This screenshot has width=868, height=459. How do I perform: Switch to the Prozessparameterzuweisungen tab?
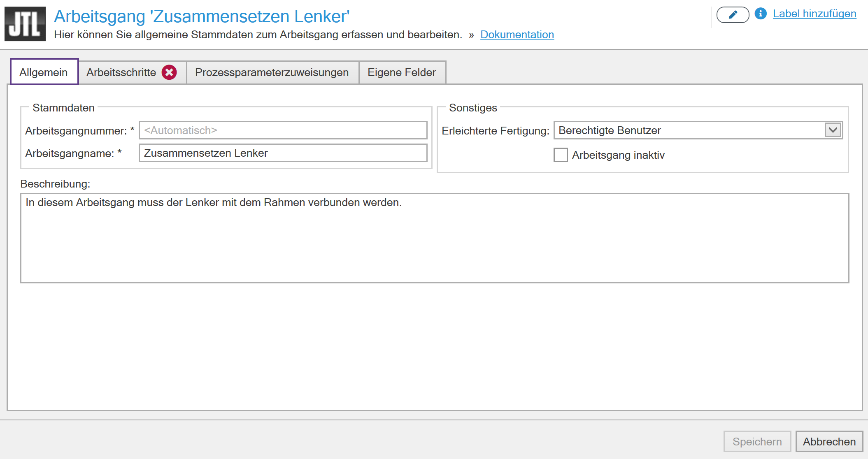coord(272,72)
